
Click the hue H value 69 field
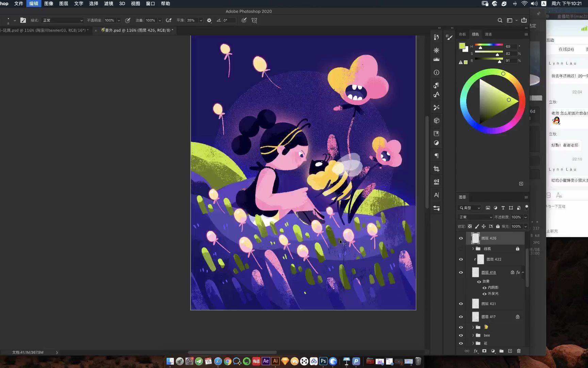(x=511, y=46)
